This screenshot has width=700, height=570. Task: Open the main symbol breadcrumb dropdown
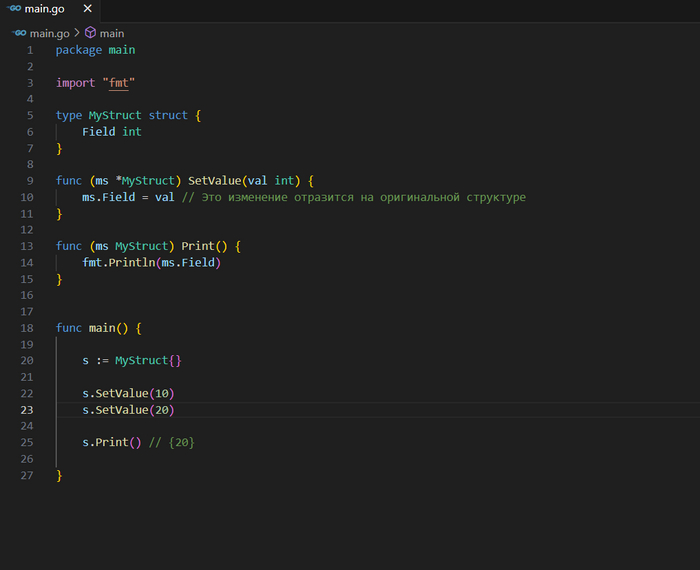(111, 33)
